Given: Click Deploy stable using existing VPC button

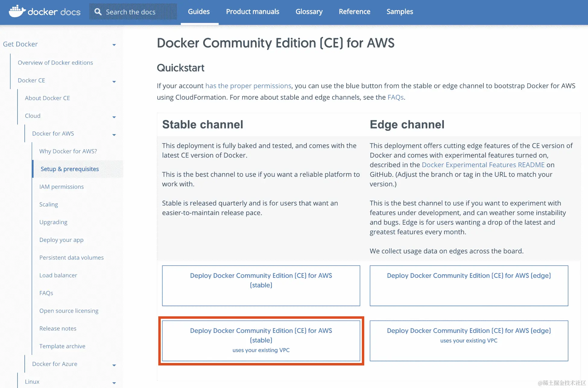Looking at the screenshot, I should 261,340.
